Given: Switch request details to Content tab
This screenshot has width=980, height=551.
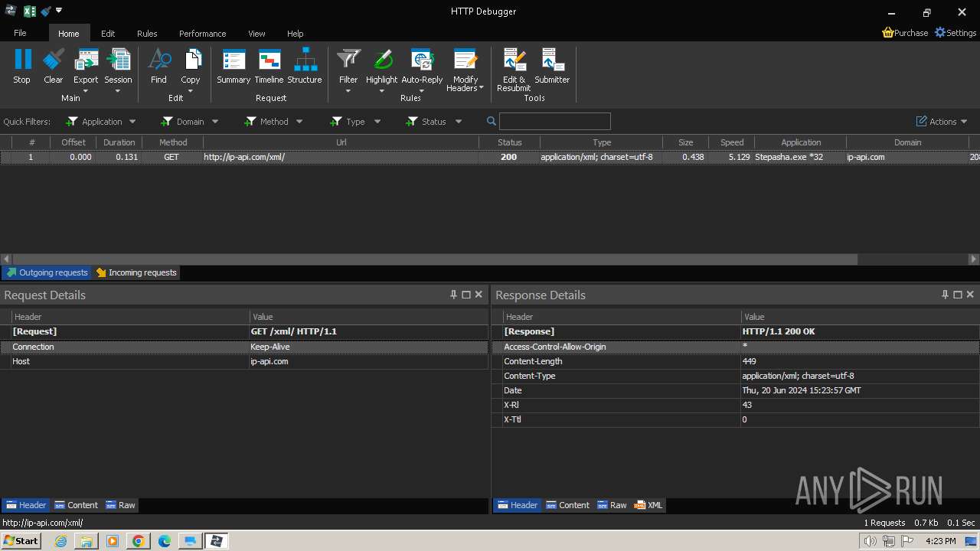Looking at the screenshot, I should [76, 505].
